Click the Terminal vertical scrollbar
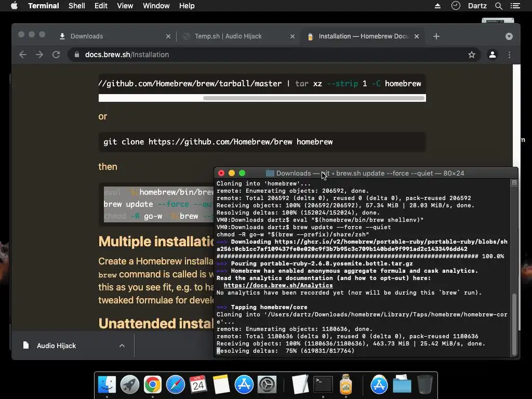Viewport: 532px width, 399px height. pos(514,324)
